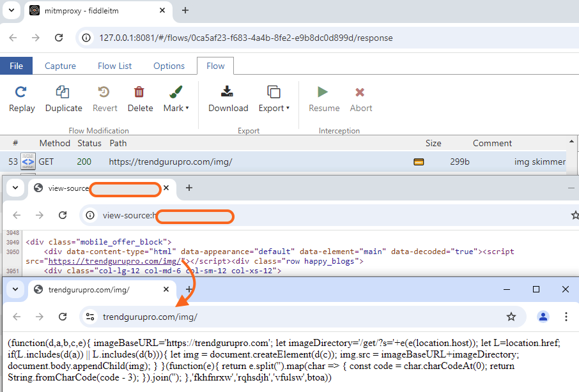Switch to the Flow List tab
Screen dimensions: 579x392
114,66
